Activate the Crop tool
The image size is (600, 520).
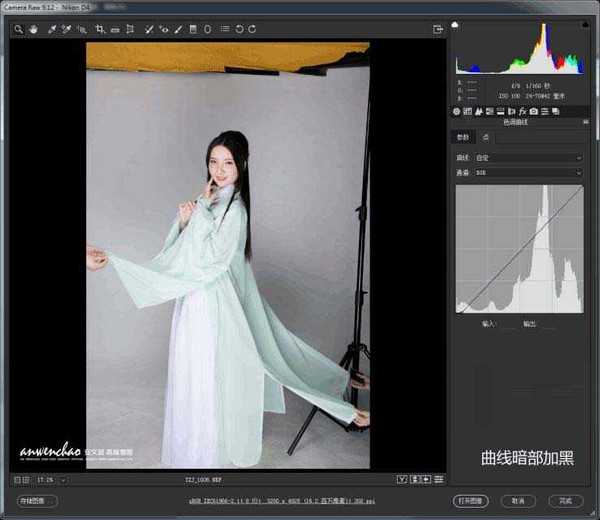click(x=100, y=29)
